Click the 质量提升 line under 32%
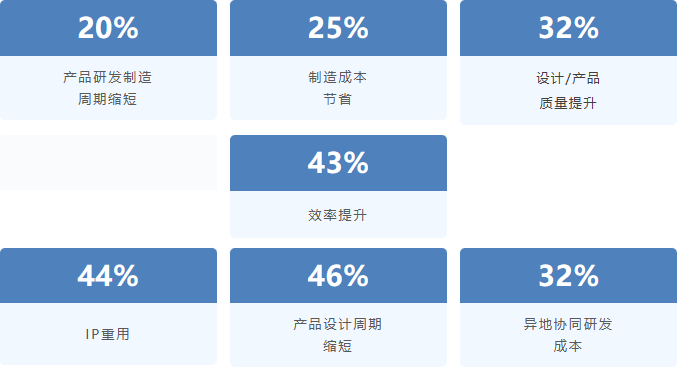 tap(568, 103)
